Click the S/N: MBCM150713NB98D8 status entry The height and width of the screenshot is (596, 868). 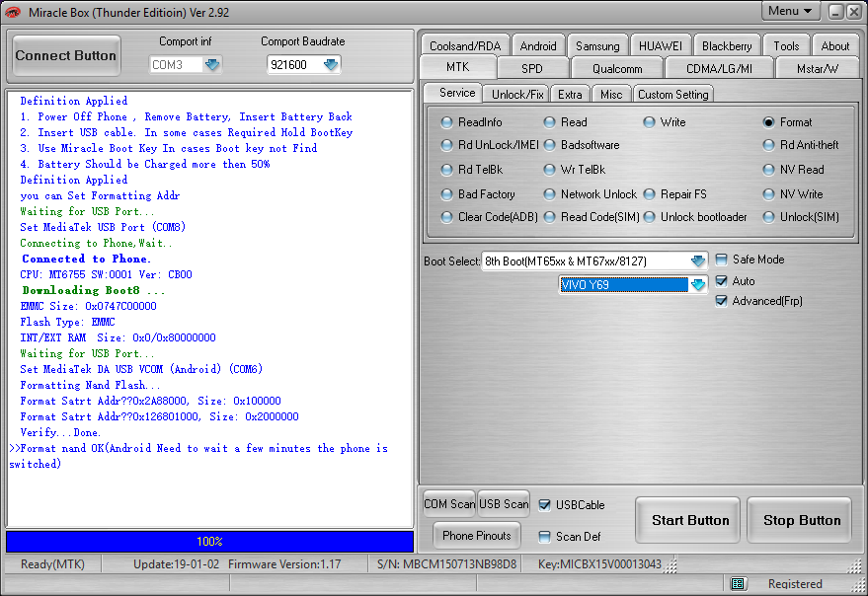(446, 563)
